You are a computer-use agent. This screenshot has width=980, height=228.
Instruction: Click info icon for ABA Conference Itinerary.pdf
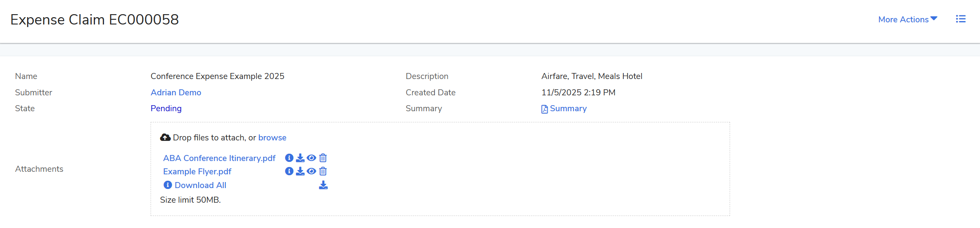(x=289, y=158)
